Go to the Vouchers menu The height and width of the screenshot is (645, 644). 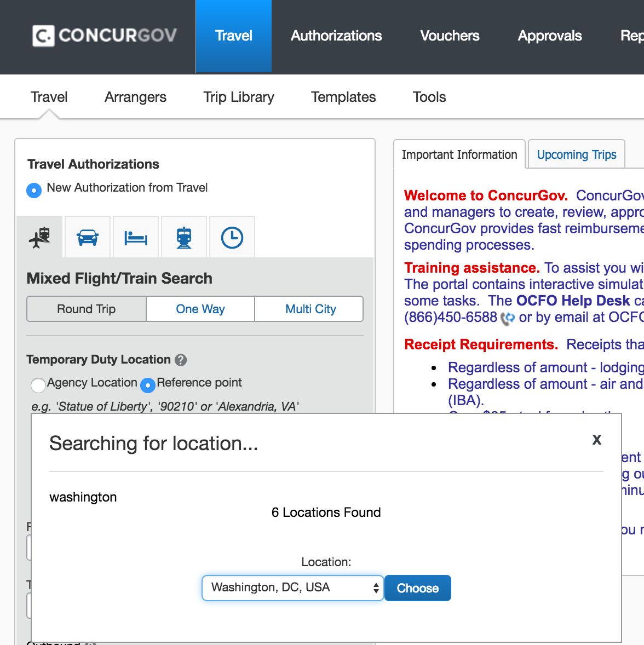(450, 36)
